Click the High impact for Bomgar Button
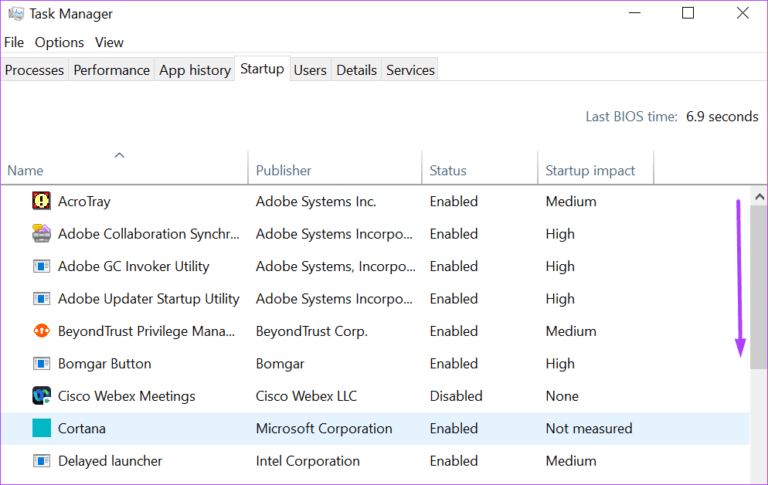This screenshot has width=768, height=485. (x=560, y=364)
